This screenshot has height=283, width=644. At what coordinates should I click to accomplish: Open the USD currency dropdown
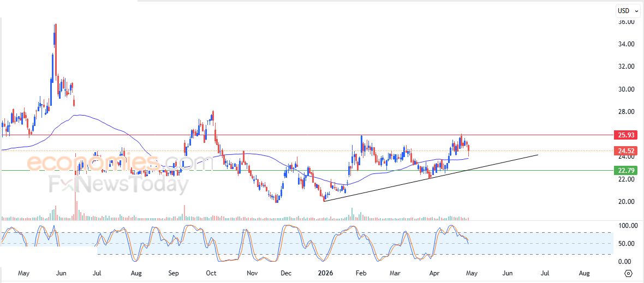coord(628,11)
